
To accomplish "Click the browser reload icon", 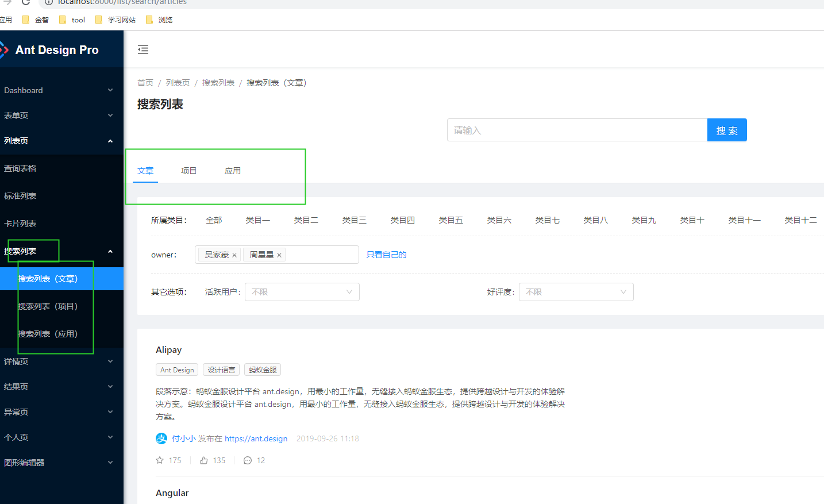I will tap(26, 2).
